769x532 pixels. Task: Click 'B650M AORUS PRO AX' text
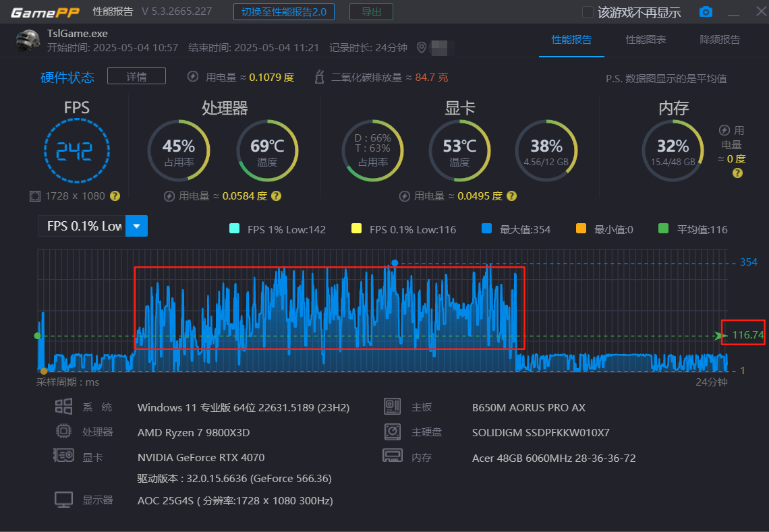(529, 407)
